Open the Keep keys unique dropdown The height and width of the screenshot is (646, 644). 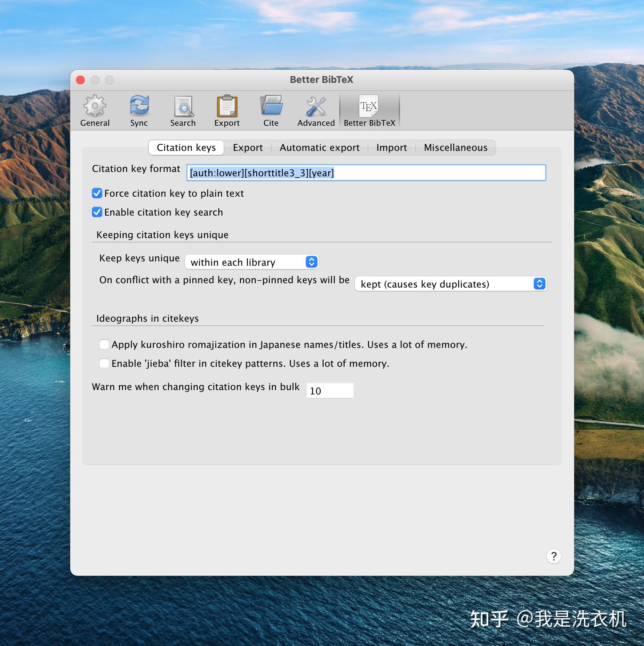click(252, 262)
